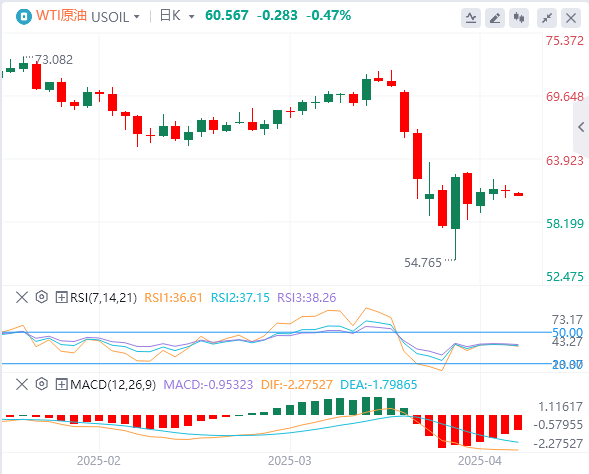Click the 58.199 price axis label
589x474 pixels.
tap(565, 224)
